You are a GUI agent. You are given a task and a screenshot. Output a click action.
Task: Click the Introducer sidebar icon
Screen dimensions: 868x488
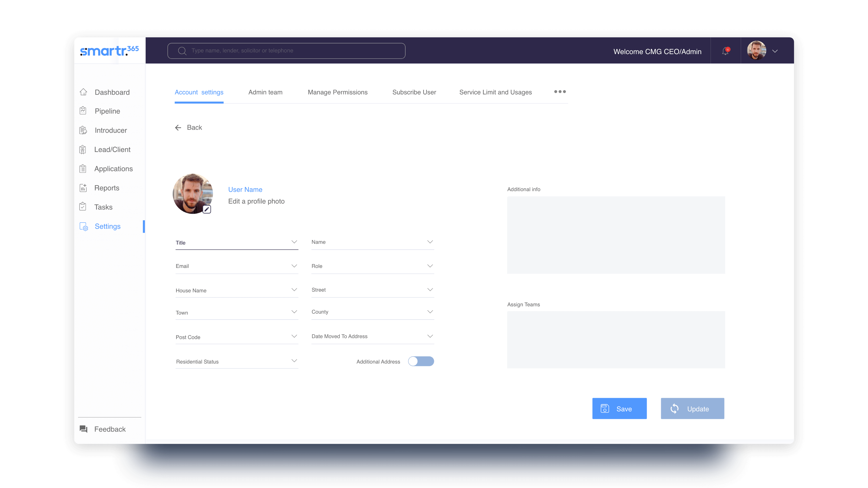point(83,130)
